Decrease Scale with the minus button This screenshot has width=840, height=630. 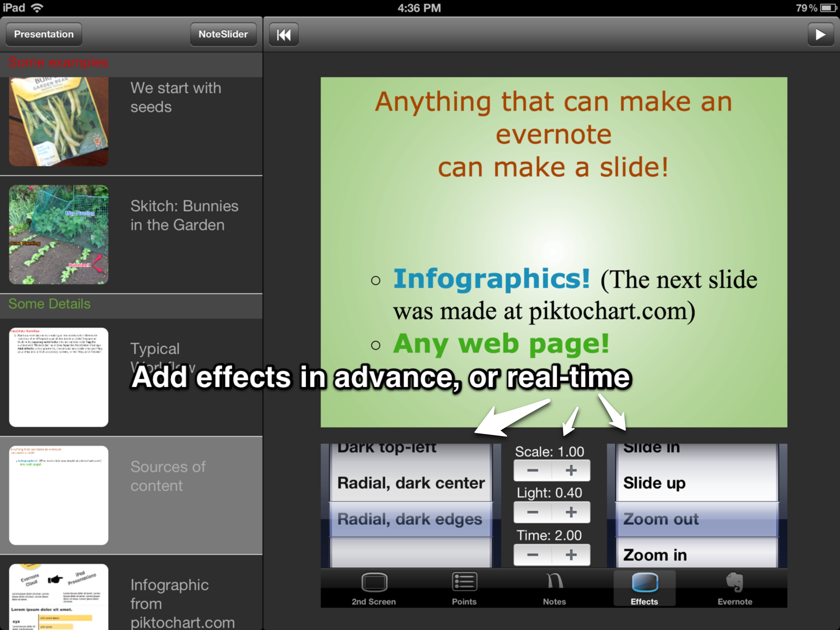(533, 471)
